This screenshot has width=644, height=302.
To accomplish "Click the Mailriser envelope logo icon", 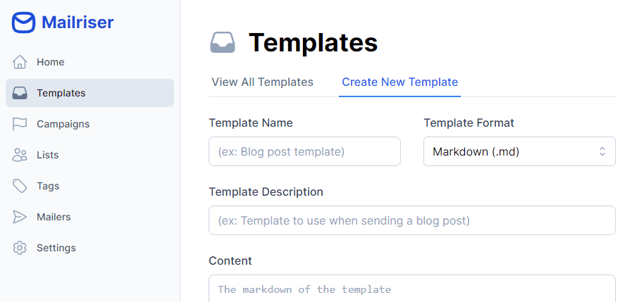I will point(23,23).
